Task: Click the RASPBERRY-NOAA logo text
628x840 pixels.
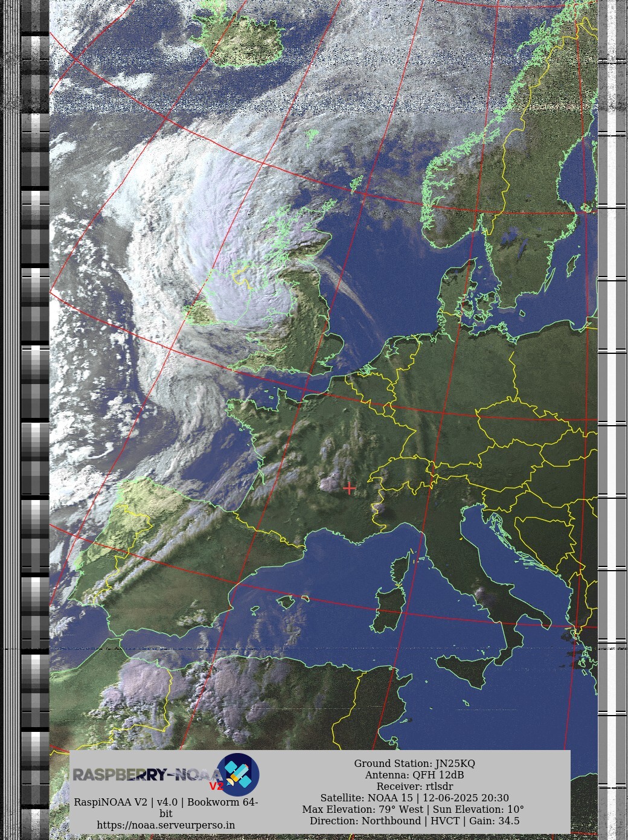Action: (x=148, y=775)
